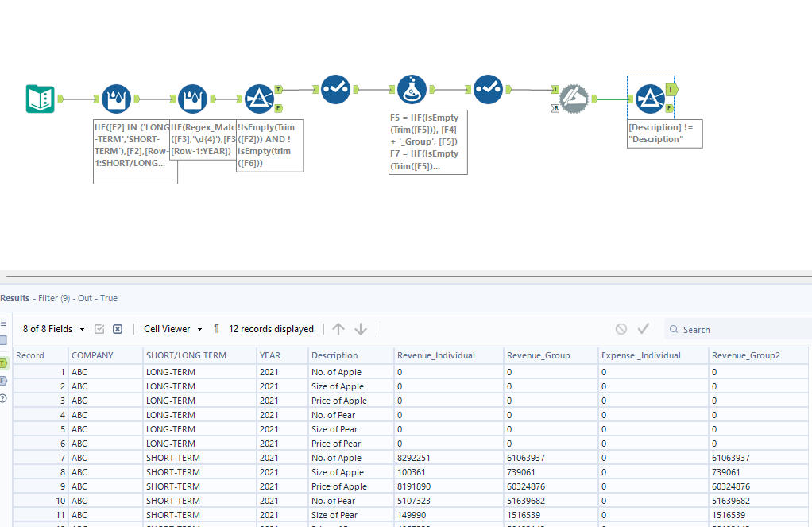812x527 pixels.
Task: Click the gray macro gear tool
Action: click(574, 98)
